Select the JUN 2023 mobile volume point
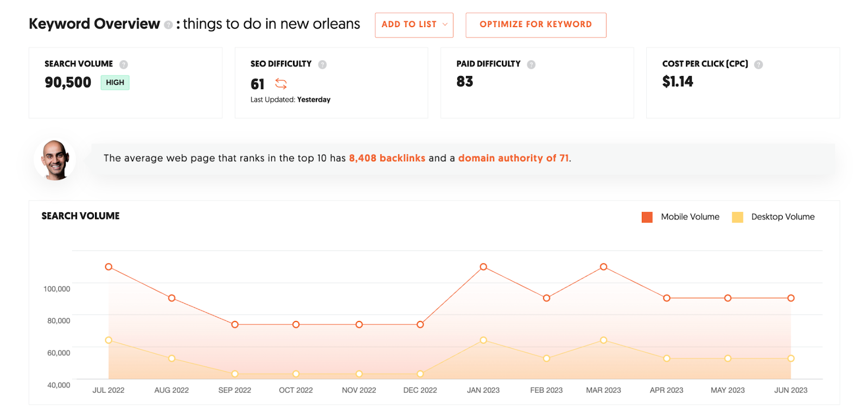Screen dimensions: 868x416 [791, 298]
